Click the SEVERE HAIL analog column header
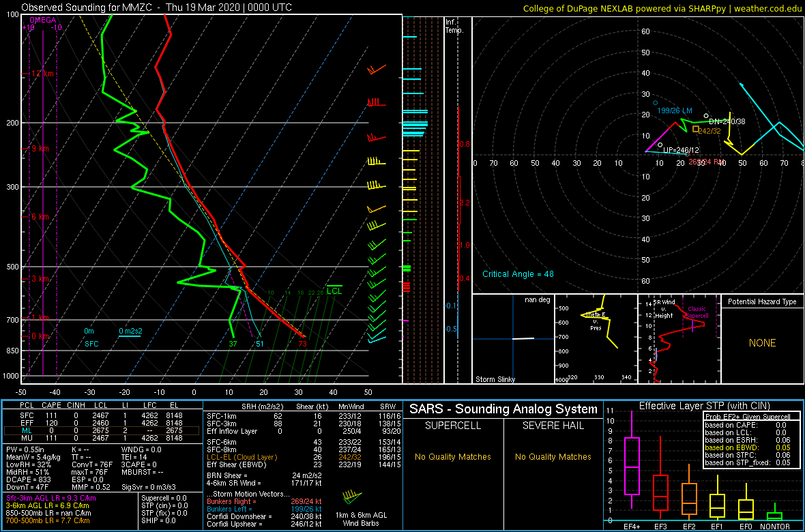805x532 pixels. (x=555, y=426)
